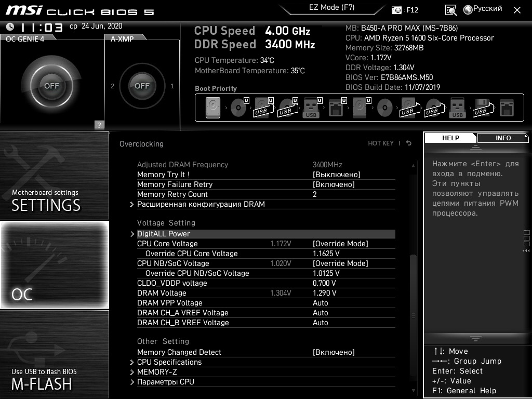
Task: Edit CLDO_VDDP voltage 0.700 V field
Action: (x=324, y=283)
